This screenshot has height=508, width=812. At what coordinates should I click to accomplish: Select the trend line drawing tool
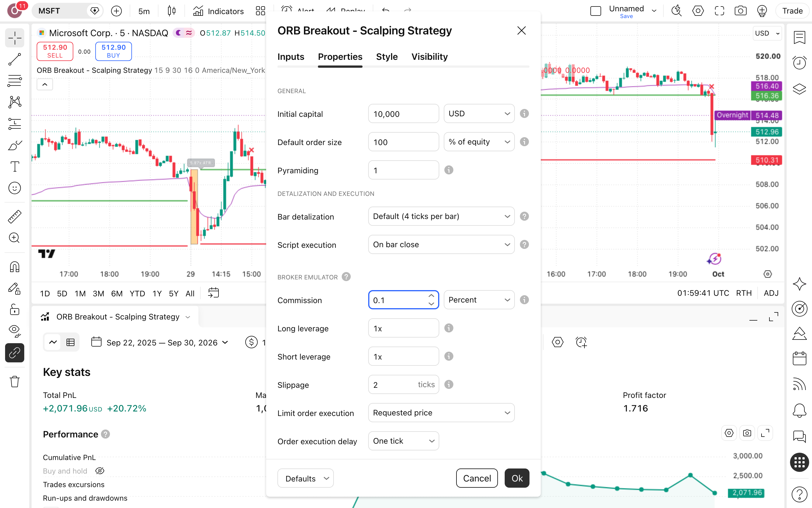tap(14, 59)
